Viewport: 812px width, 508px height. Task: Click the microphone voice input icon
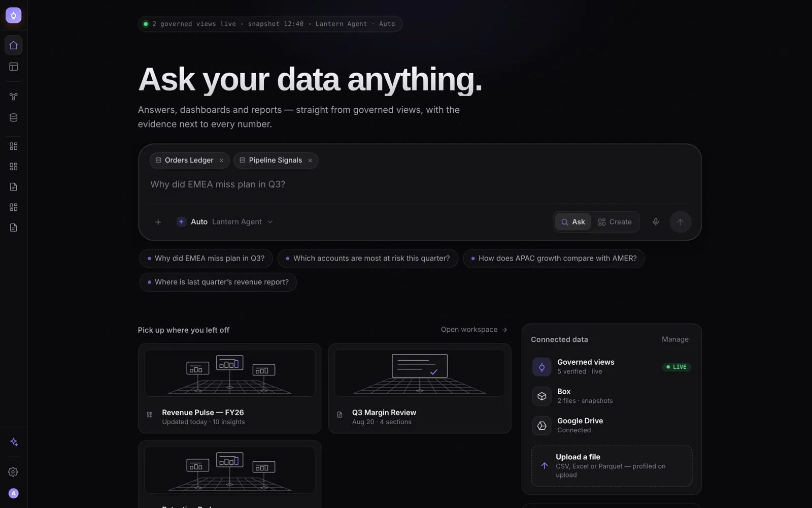tap(656, 222)
